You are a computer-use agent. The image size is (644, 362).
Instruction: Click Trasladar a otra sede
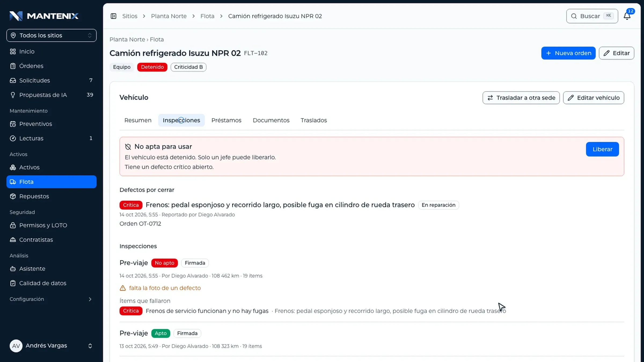(521, 98)
